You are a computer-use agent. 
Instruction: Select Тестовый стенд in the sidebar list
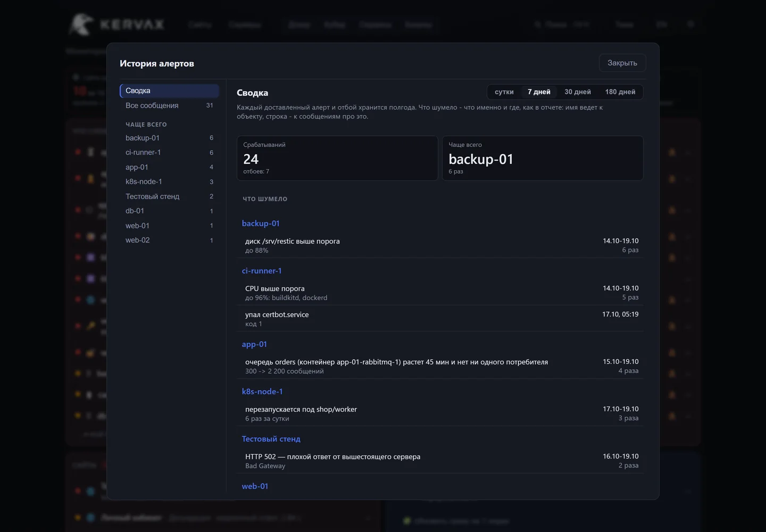click(170, 196)
